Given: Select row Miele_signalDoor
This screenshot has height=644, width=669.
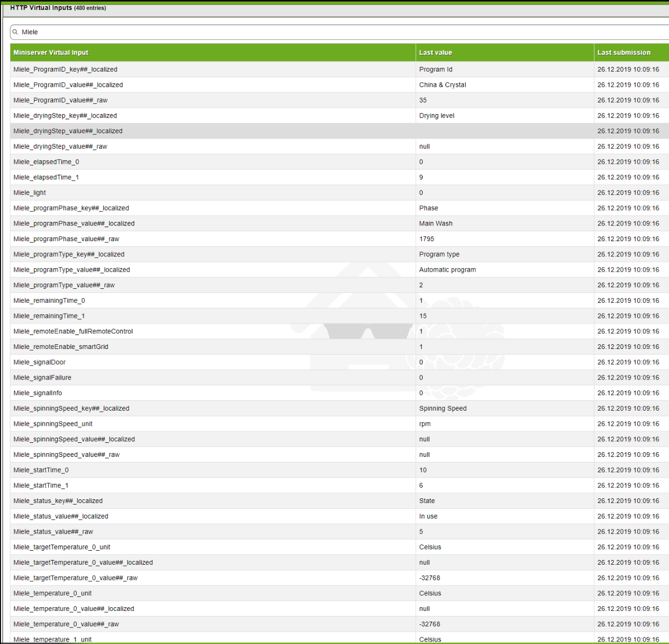Looking at the screenshot, I should pyautogui.click(x=340, y=362).
